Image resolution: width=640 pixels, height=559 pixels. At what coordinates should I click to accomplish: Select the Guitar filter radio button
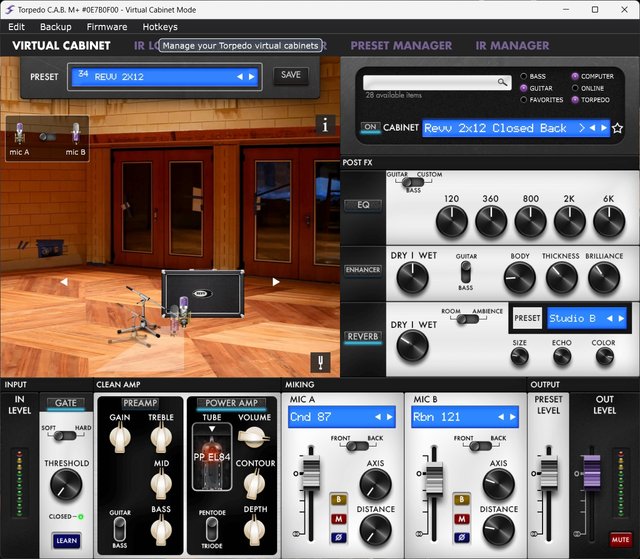click(x=524, y=88)
